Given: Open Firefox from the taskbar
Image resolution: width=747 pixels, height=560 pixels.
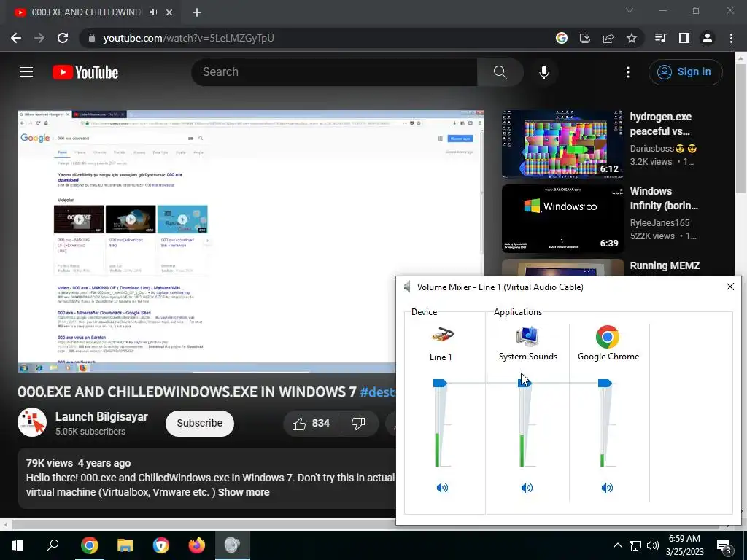Looking at the screenshot, I should pyautogui.click(x=196, y=545).
